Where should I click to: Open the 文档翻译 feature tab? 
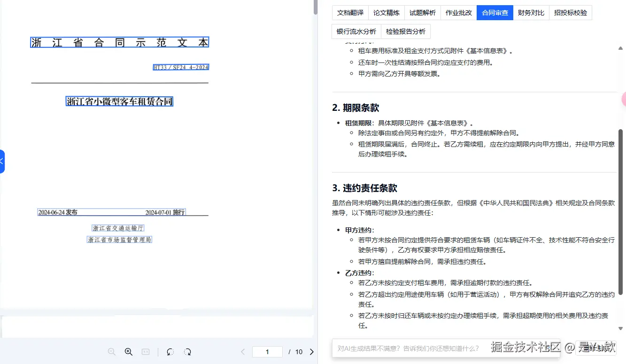pos(349,13)
